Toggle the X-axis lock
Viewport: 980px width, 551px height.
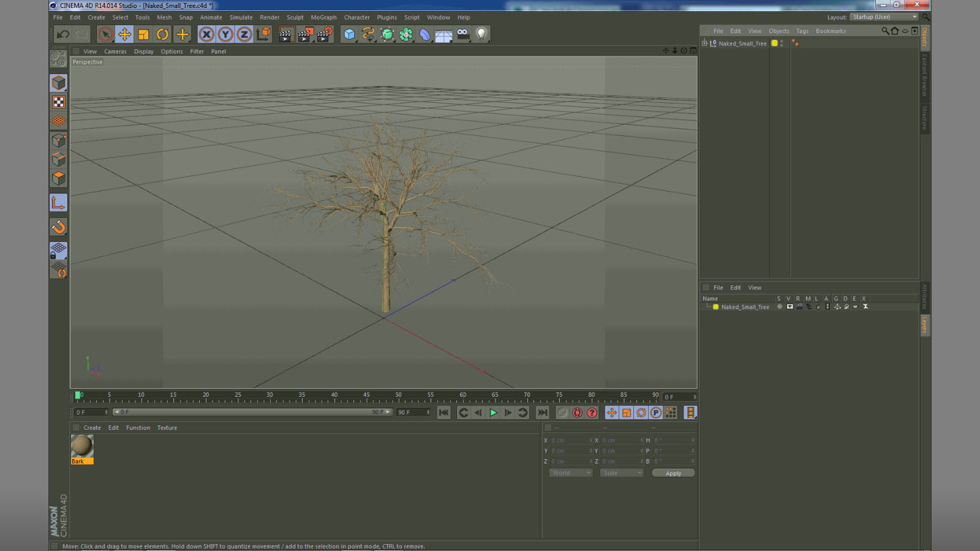(x=206, y=34)
